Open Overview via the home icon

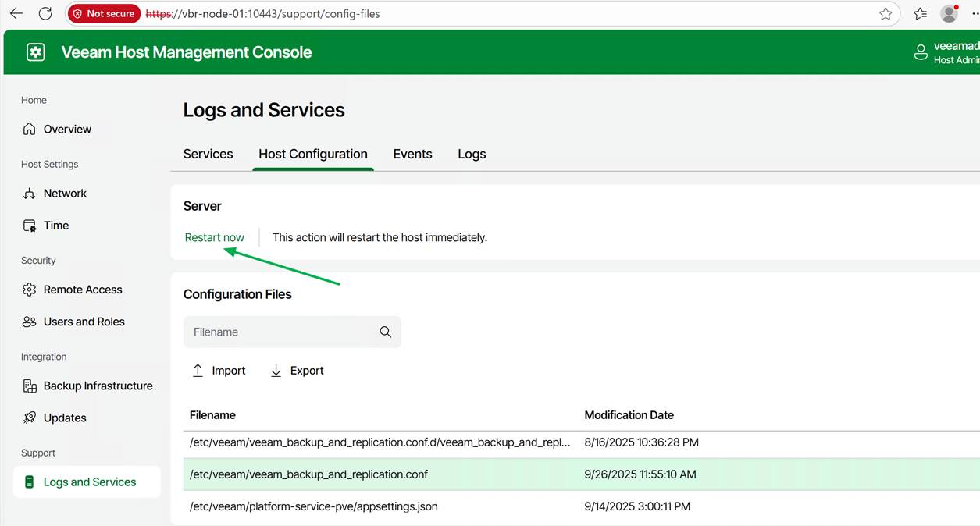30,130
